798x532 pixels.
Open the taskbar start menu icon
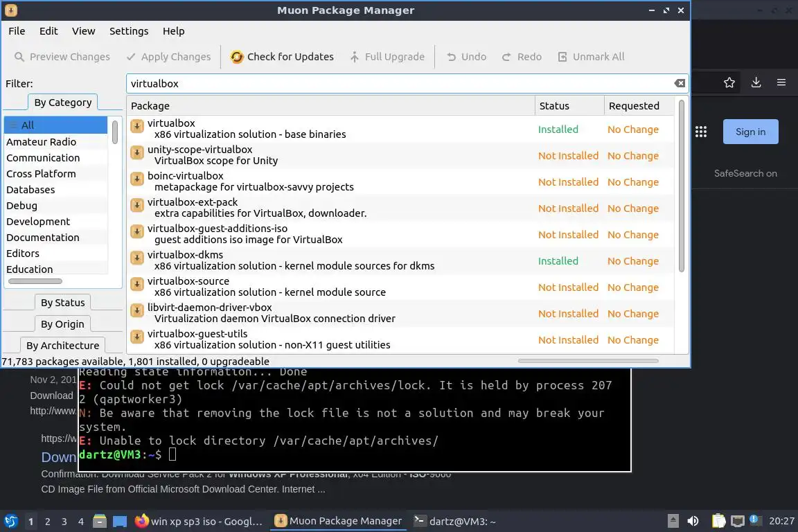pos(10,522)
